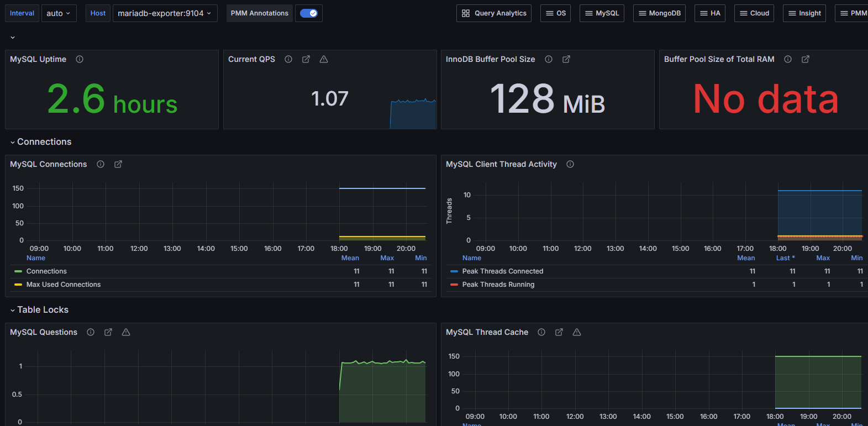The image size is (868, 426).
Task: Click the Current QPS alert triangle icon
Action: point(324,59)
